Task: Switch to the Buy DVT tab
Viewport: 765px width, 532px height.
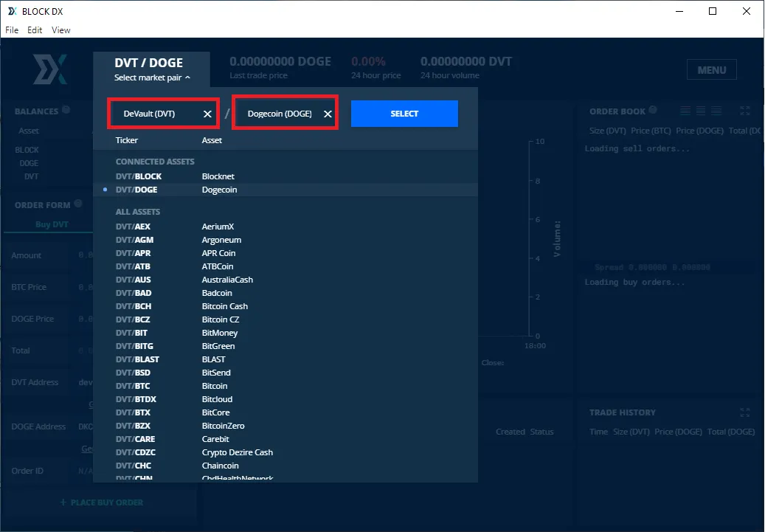Action: pos(52,224)
